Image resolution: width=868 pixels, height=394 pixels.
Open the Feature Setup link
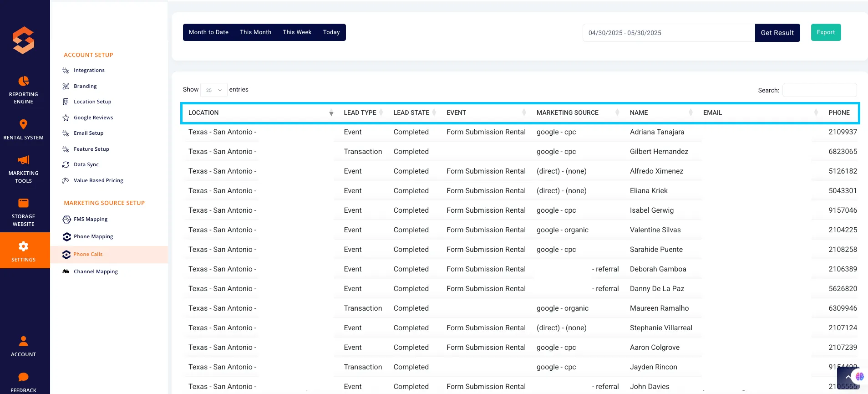91,149
